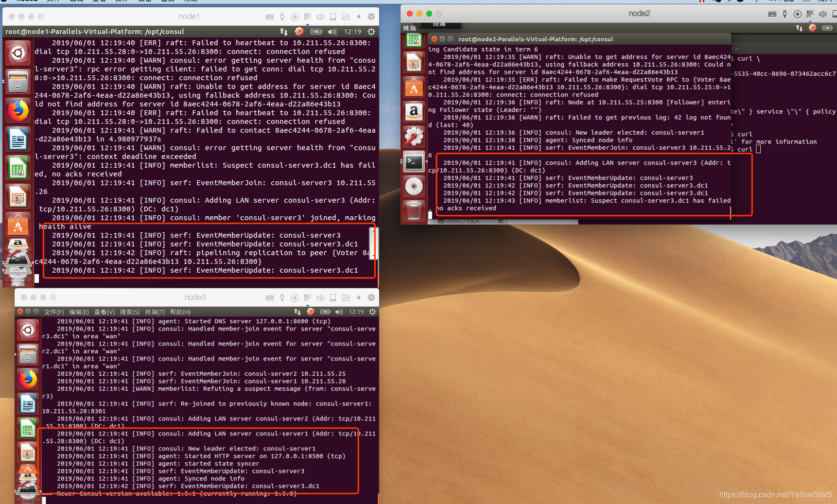Screen dimensions: 837x504
Task: Click the sound icon in node3 title bar
Action: click(x=320, y=298)
